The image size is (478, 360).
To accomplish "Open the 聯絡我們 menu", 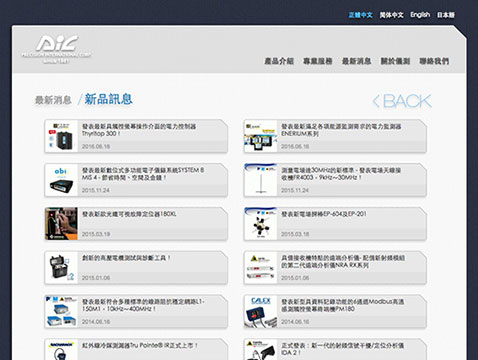I will [x=434, y=61].
